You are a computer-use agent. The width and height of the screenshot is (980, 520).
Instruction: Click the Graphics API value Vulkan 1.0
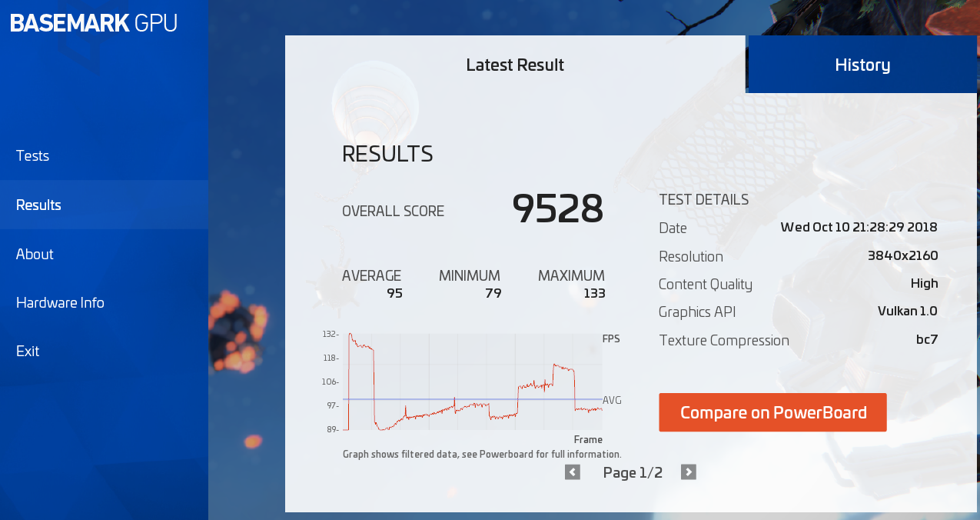tap(908, 311)
